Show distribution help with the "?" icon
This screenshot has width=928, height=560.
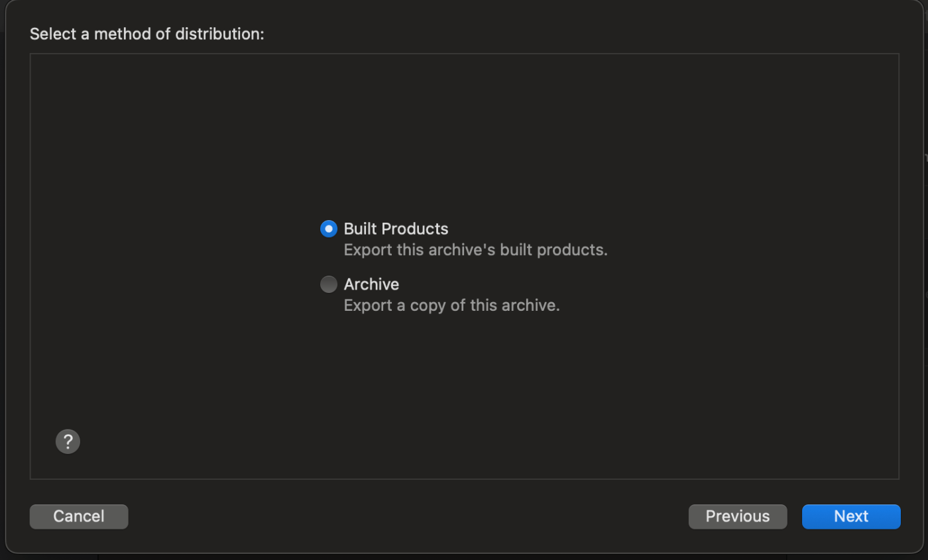(68, 441)
